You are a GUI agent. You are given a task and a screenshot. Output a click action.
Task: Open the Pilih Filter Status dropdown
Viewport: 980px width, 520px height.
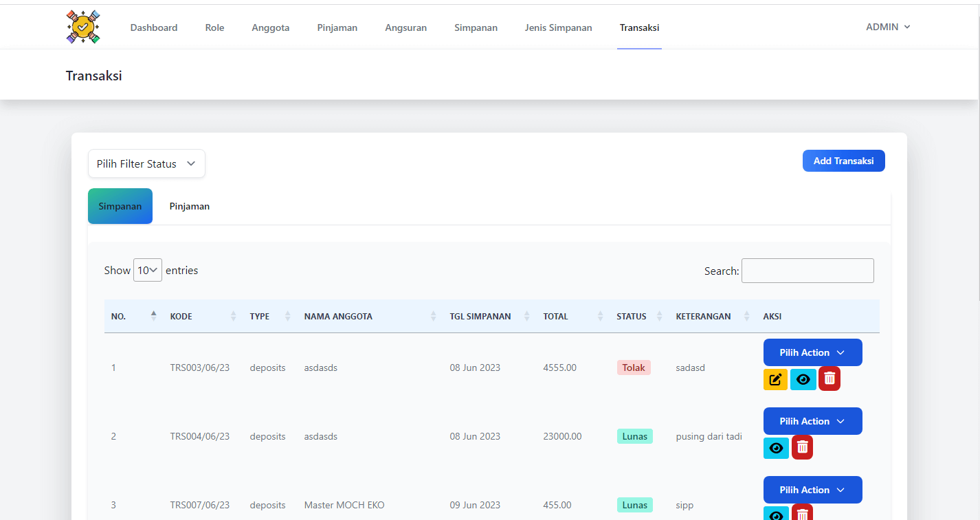tap(146, 163)
